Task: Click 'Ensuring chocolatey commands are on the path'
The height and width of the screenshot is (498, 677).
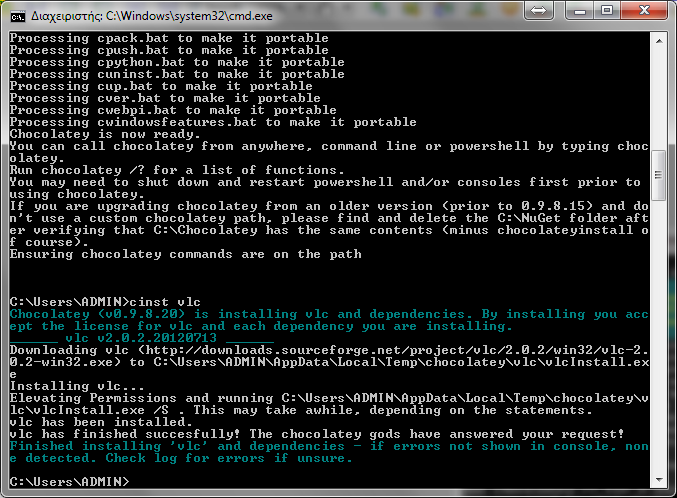Action: 185,254
